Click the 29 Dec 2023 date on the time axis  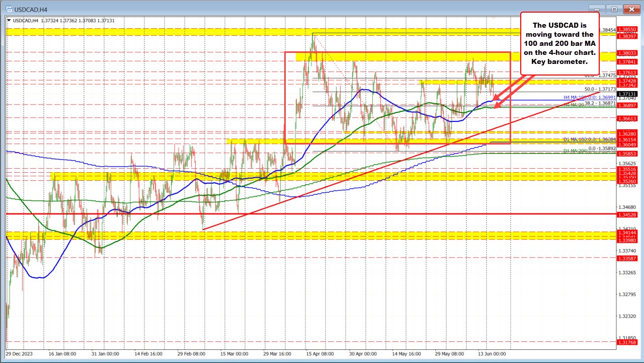click(20, 354)
